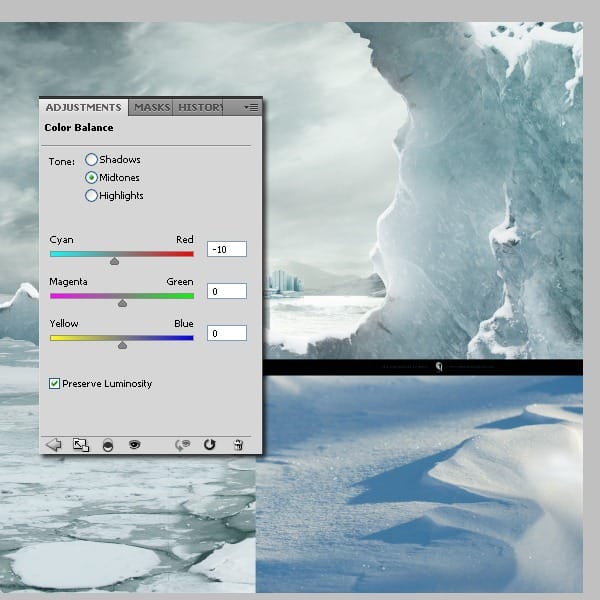Select the Midtones tone option
Image resolution: width=600 pixels, height=600 pixels.
[92, 178]
